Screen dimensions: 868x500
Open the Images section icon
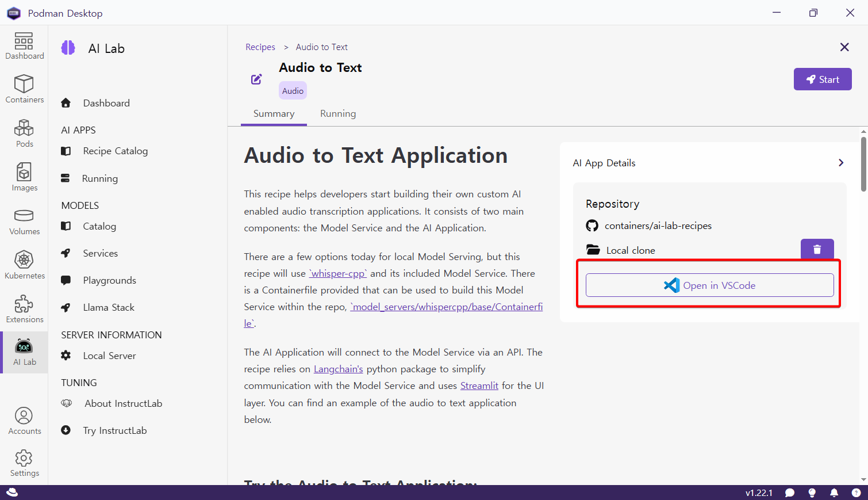coord(24,177)
